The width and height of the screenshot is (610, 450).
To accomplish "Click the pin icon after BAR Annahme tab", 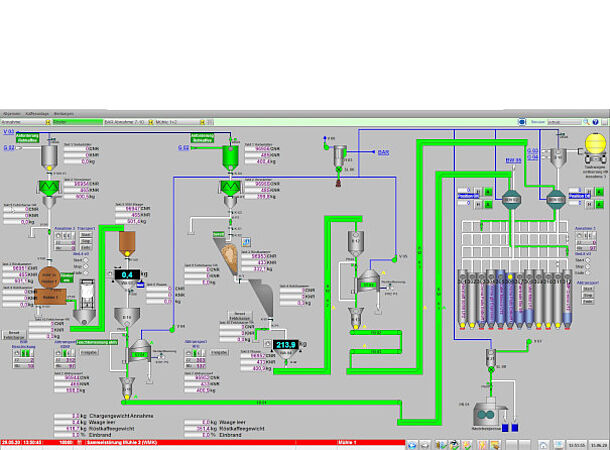I will point(151,122).
